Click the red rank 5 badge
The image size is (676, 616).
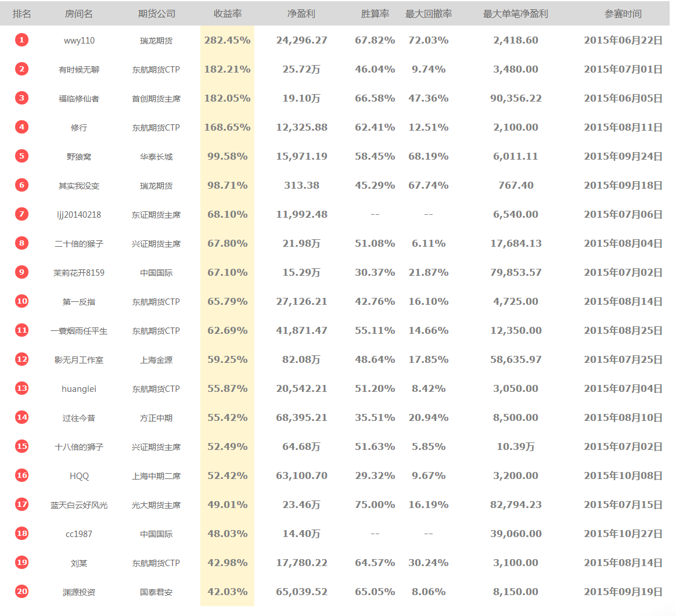click(x=21, y=156)
